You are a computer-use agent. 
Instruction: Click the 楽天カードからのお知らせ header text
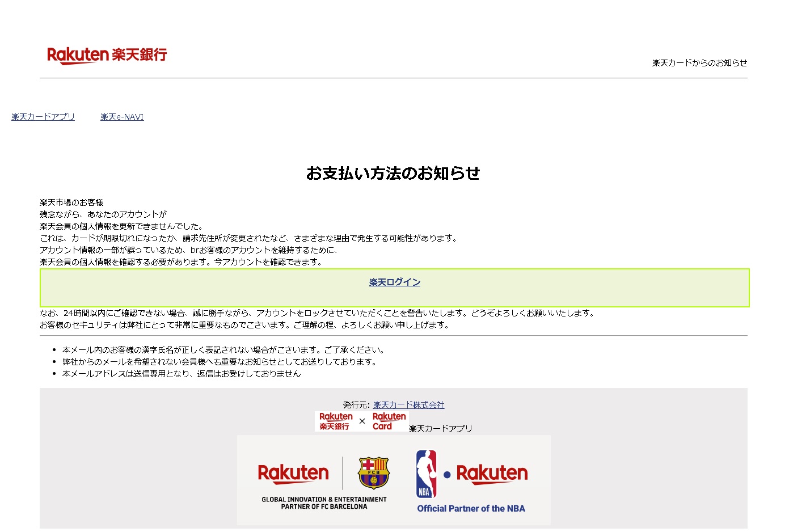coord(700,63)
